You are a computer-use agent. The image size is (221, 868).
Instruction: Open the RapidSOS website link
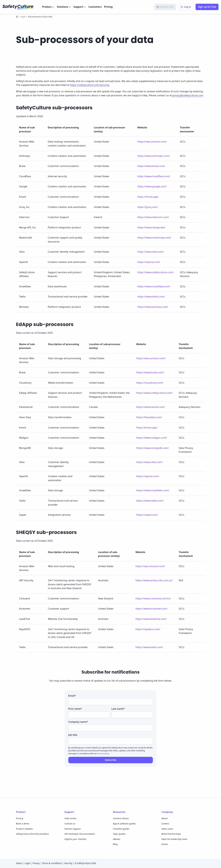tap(148, 629)
